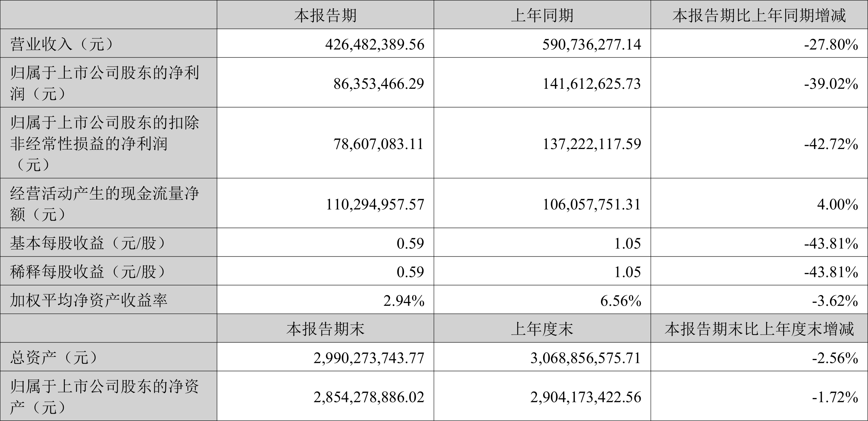
Task: Click the 本报告期 column header
Action: pyautogui.click(x=325, y=16)
